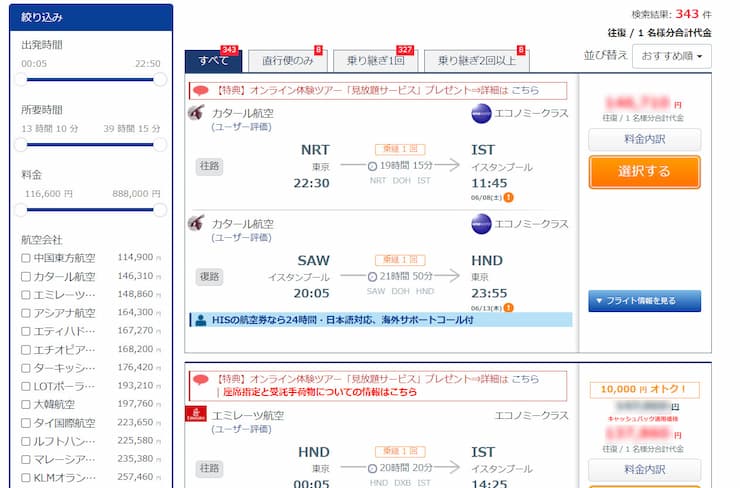The height and width of the screenshot is (488, 740).
Task: Click the clock icon beside 19時間 15分
Action: tap(372, 166)
